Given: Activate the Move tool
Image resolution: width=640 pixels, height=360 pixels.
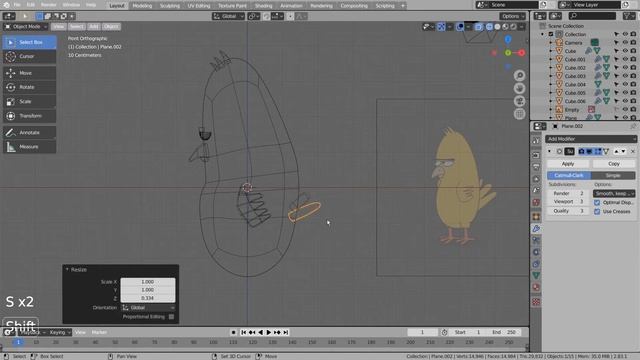Looking at the screenshot, I should [29, 73].
